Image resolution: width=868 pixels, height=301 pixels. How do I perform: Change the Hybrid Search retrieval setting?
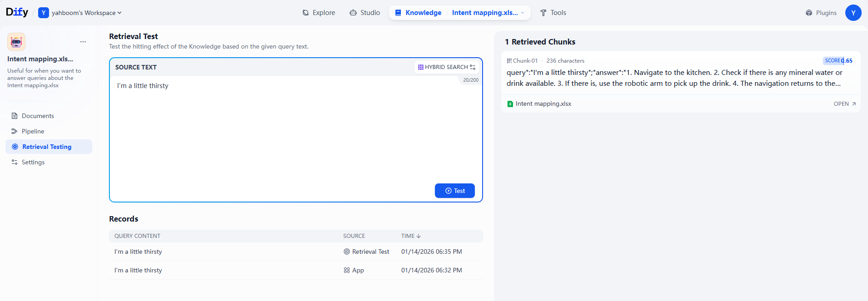[x=446, y=67]
